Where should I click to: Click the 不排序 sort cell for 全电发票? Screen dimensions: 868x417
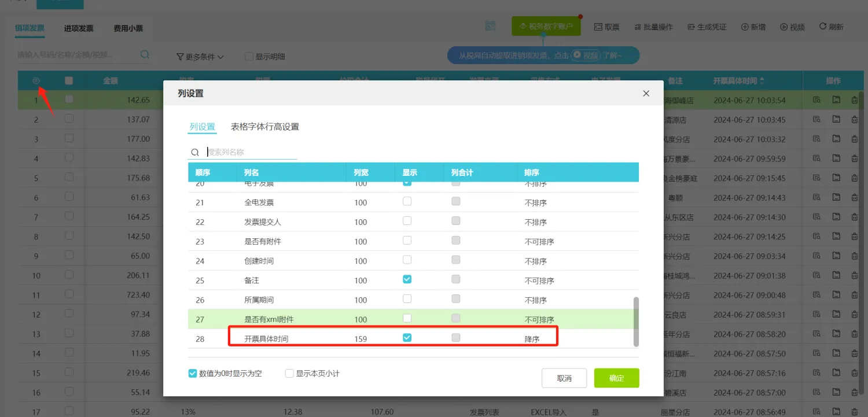[x=536, y=203]
